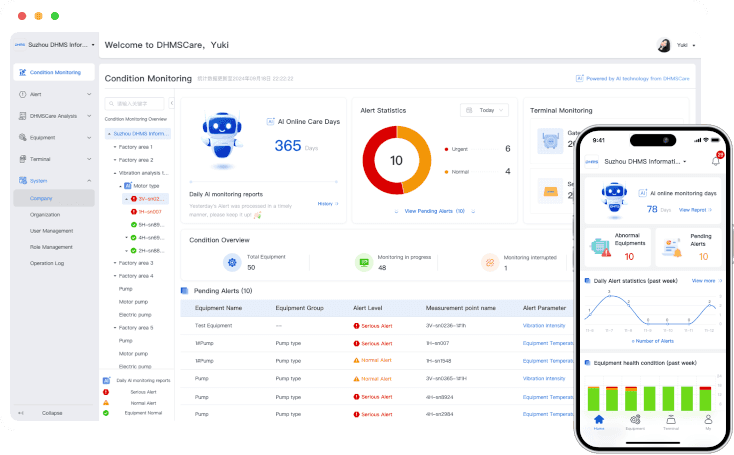Expand Factory area 2 tree node

(115, 160)
